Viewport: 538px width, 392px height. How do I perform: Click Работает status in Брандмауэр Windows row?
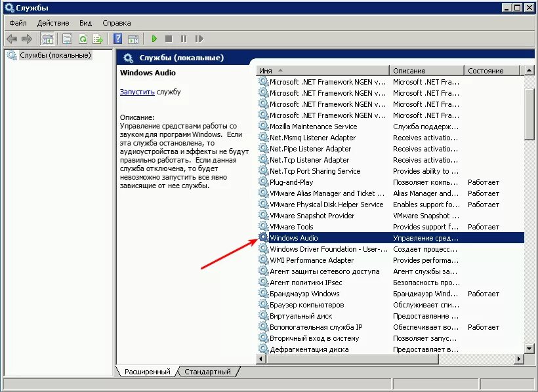tap(484, 294)
